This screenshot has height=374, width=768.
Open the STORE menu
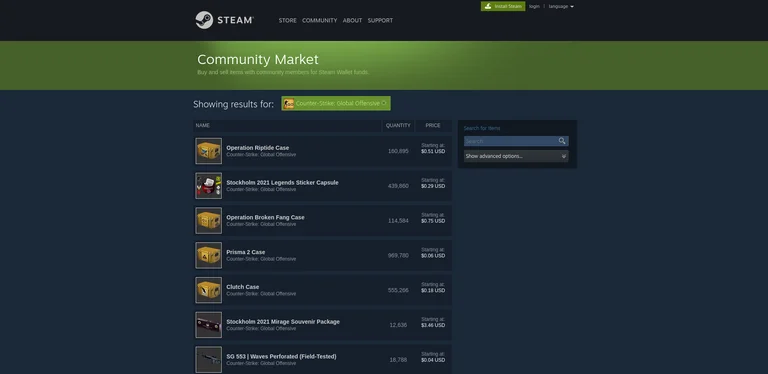[x=288, y=21]
